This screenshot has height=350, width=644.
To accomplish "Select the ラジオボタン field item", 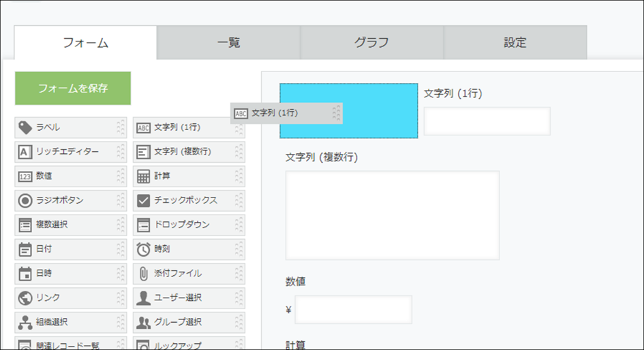I will point(65,201).
